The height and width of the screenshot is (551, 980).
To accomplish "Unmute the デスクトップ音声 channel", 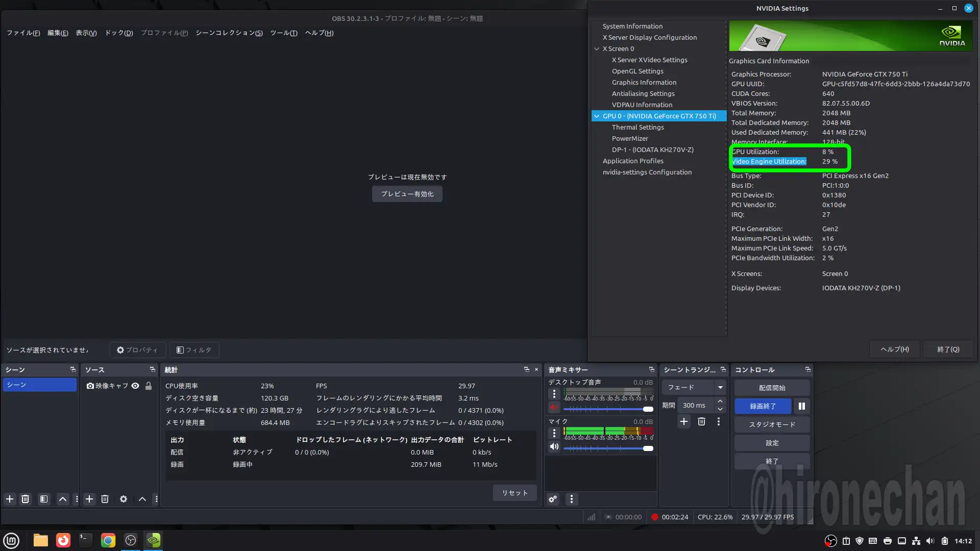I will click(554, 407).
